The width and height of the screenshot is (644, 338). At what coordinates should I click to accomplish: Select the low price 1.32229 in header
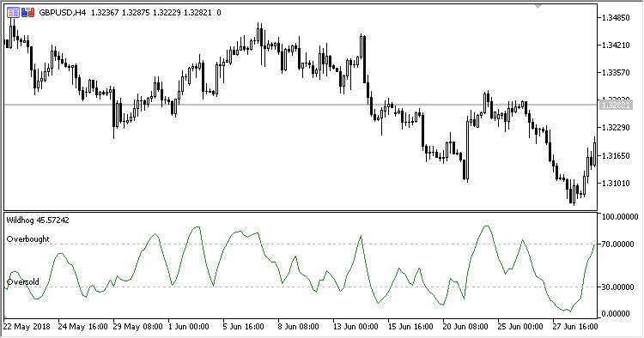167,13
